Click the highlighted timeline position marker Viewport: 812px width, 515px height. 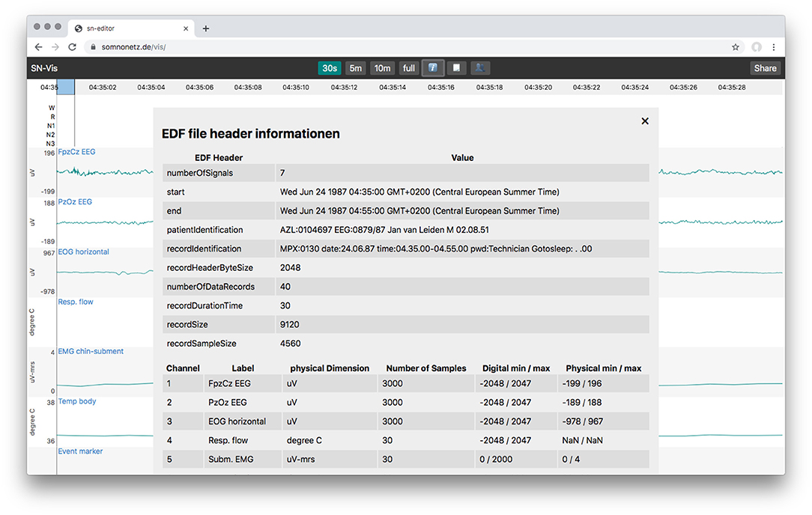coord(66,87)
